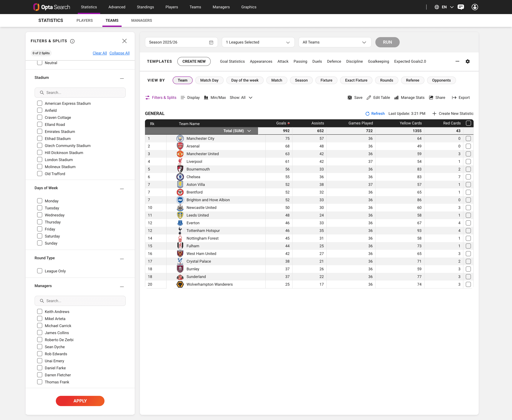Check the League Only option
The image size is (512, 420).
click(x=40, y=271)
